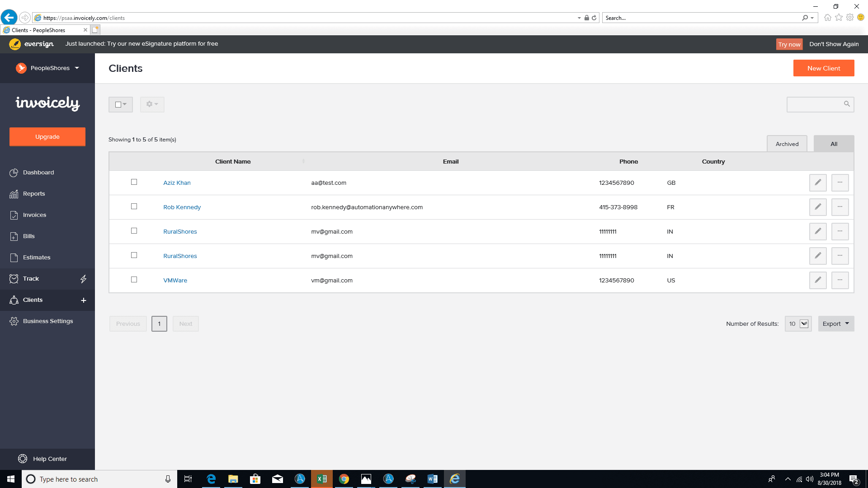Viewport: 868px width, 488px height.
Task: Open Aziz Khan client link
Action: [x=177, y=183]
